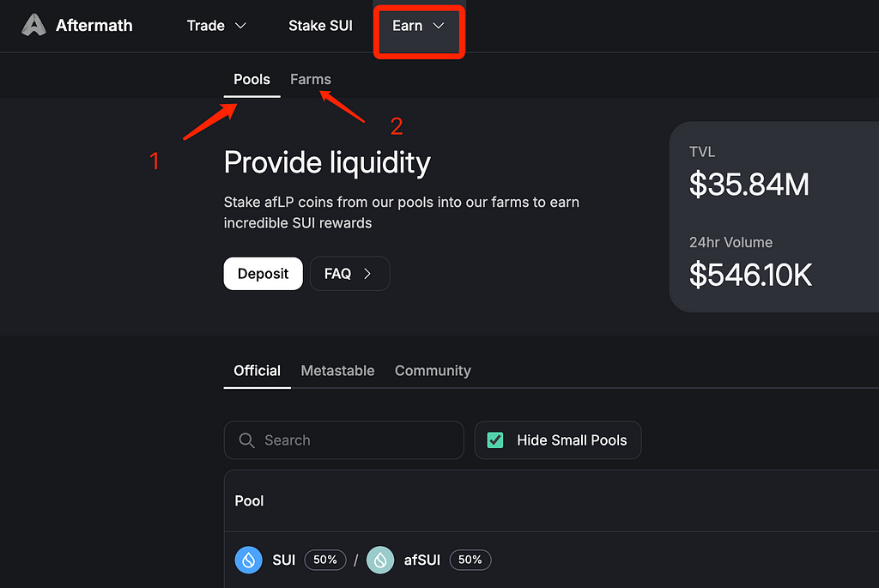Open the Metastable pools tab
This screenshot has height=588, width=879.
tap(337, 371)
